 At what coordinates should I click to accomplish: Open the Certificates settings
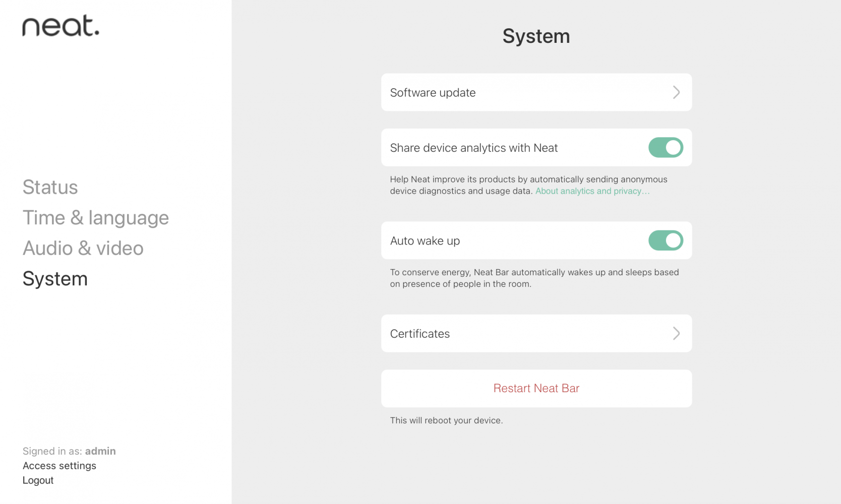(x=536, y=333)
